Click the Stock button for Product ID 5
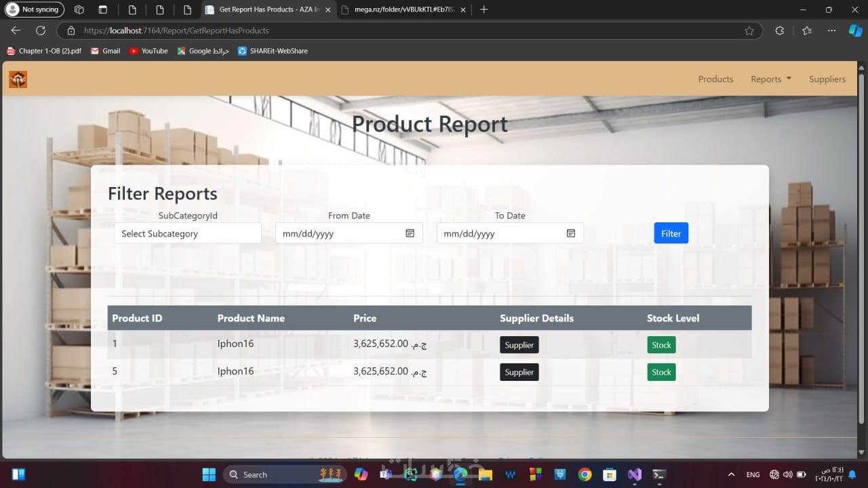The height and width of the screenshot is (488, 868). coord(661,372)
